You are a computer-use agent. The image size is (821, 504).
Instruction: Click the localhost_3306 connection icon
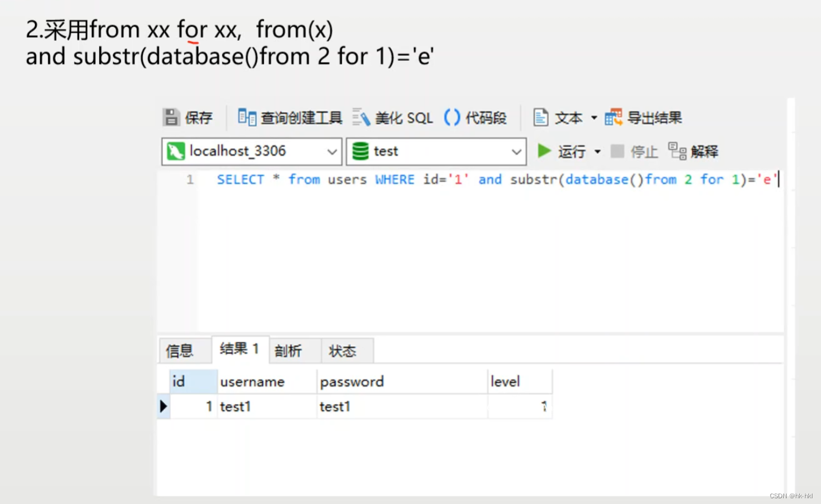click(176, 152)
